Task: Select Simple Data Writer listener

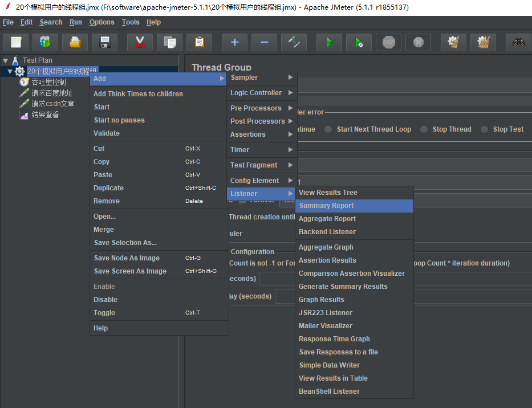Action: [355, 365]
